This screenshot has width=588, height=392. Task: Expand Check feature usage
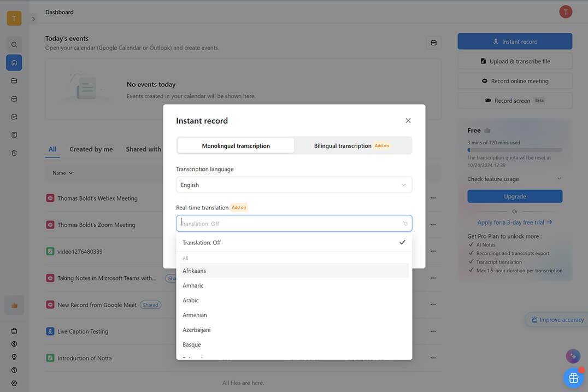point(515,179)
